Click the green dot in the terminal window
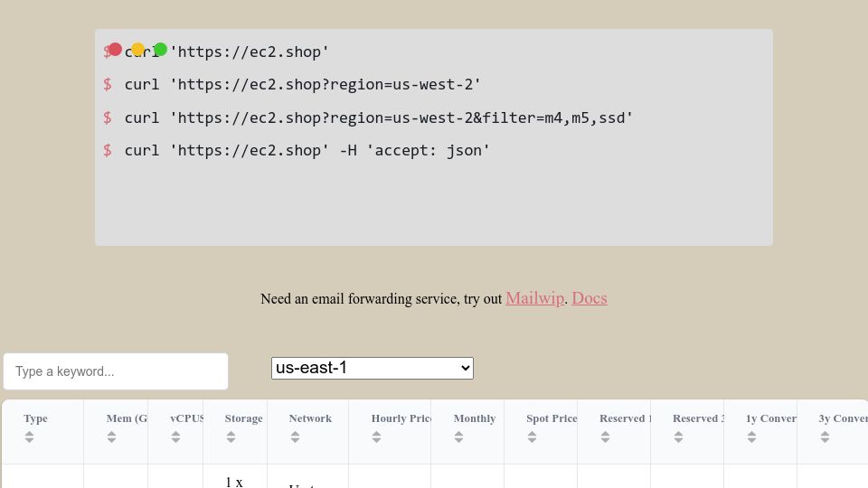 pos(161,50)
